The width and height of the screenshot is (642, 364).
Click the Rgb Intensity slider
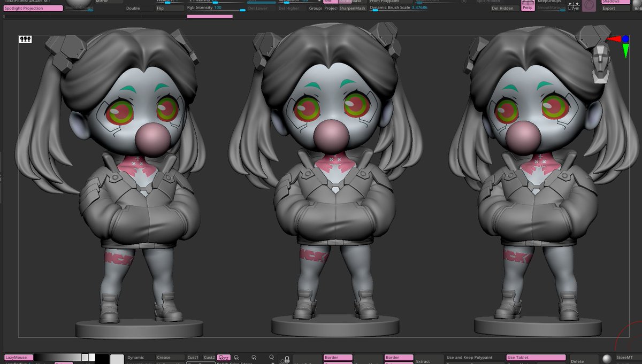click(x=216, y=8)
